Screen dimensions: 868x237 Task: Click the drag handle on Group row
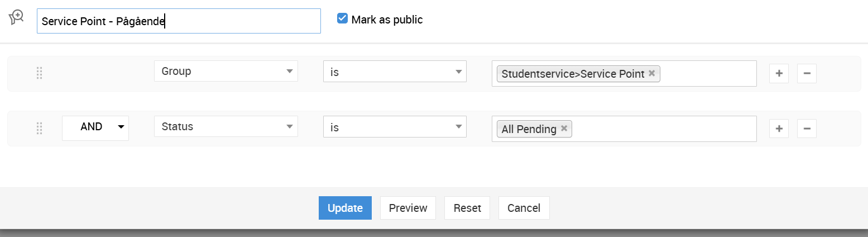(x=39, y=73)
